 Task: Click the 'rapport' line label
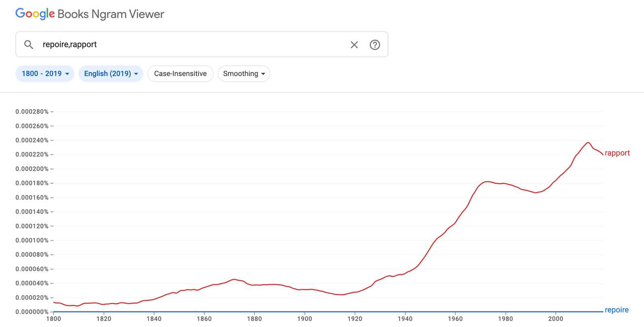tap(617, 153)
